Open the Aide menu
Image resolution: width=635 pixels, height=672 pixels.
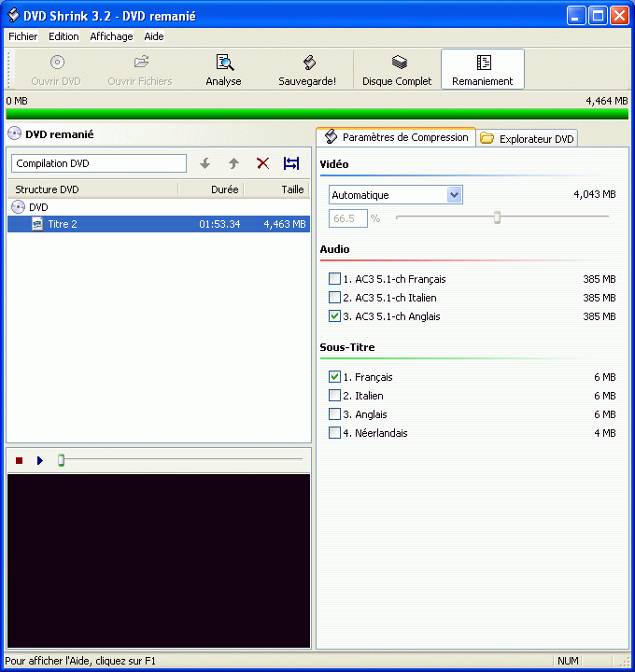(154, 36)
